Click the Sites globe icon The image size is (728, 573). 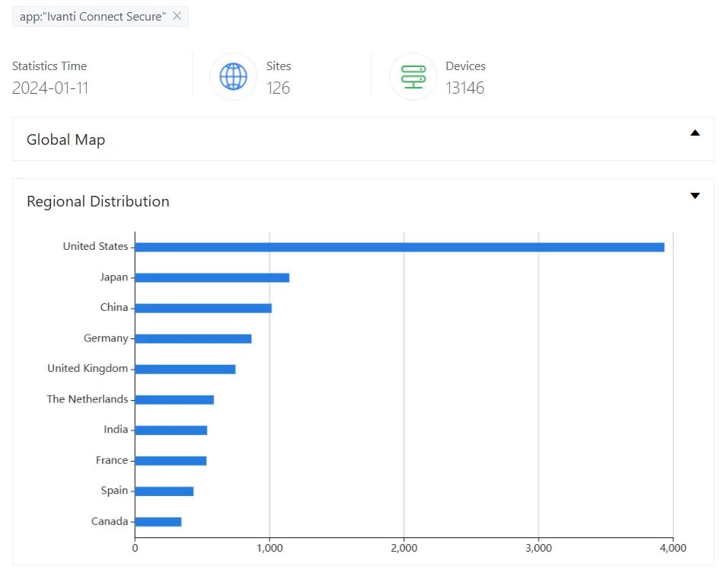(x=233, y=76)
